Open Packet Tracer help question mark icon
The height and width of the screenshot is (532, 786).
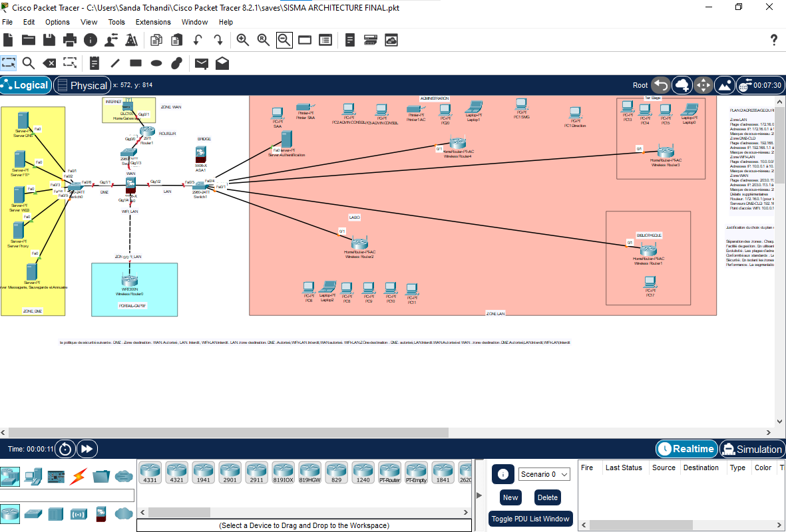[x=774, y=40]
